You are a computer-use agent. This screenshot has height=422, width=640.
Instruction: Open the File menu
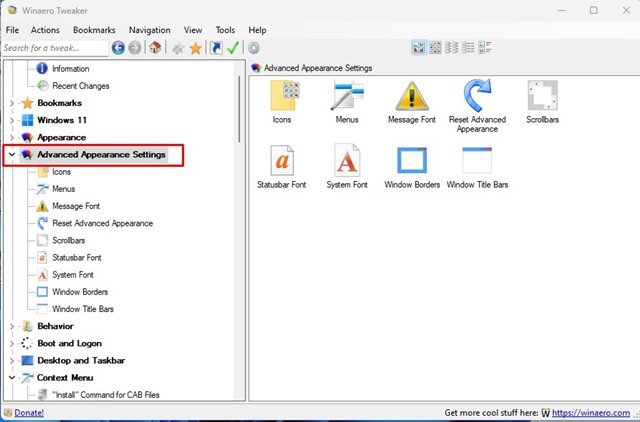(12, 30)
